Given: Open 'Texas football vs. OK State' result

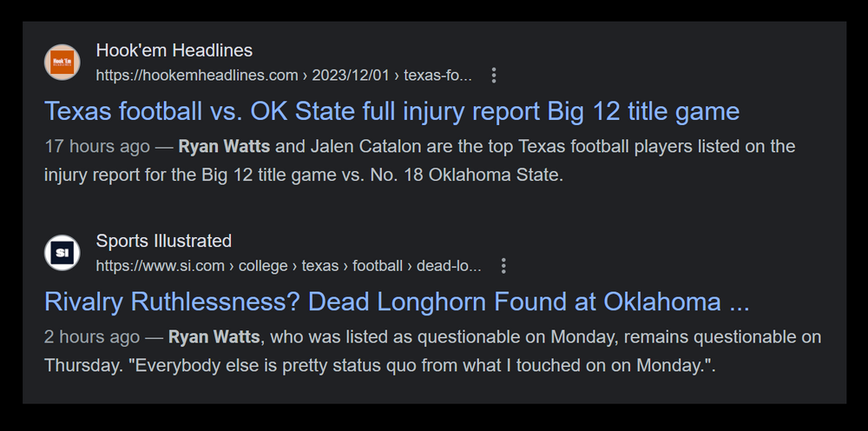Looking at the screenshot, I should click(x=391, y=111).
